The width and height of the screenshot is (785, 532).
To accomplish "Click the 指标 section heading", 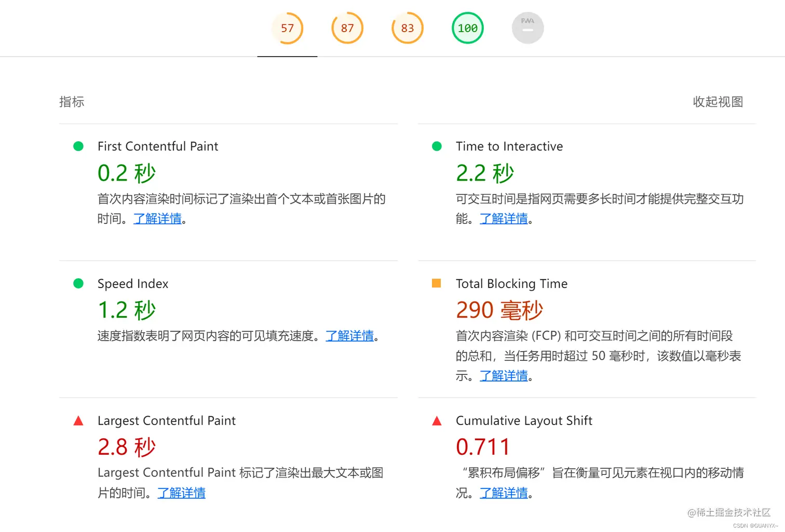I will (72, 102).
